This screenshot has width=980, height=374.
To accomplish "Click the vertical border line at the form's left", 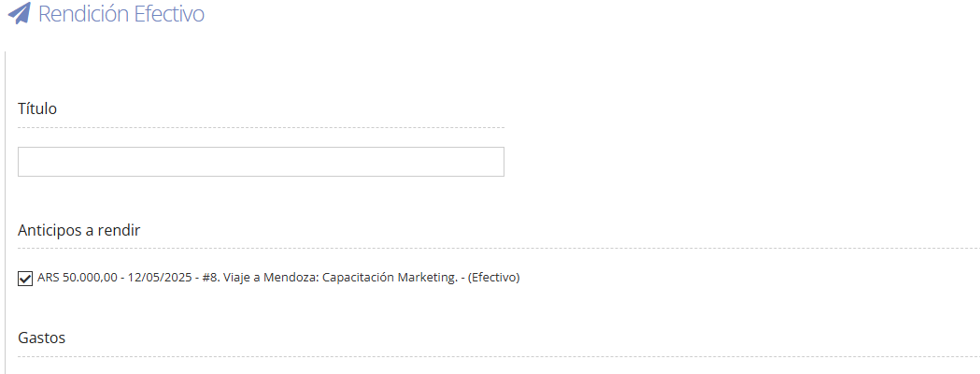I will pos(5,212).
